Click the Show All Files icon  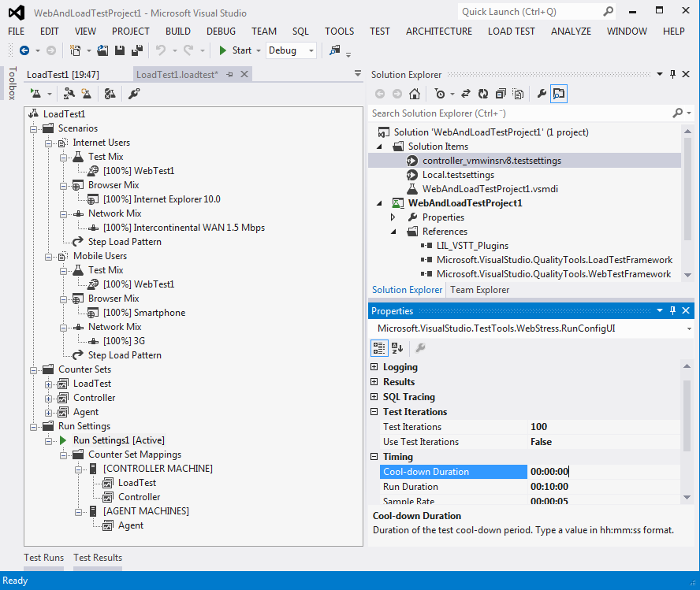pos(518,94)
